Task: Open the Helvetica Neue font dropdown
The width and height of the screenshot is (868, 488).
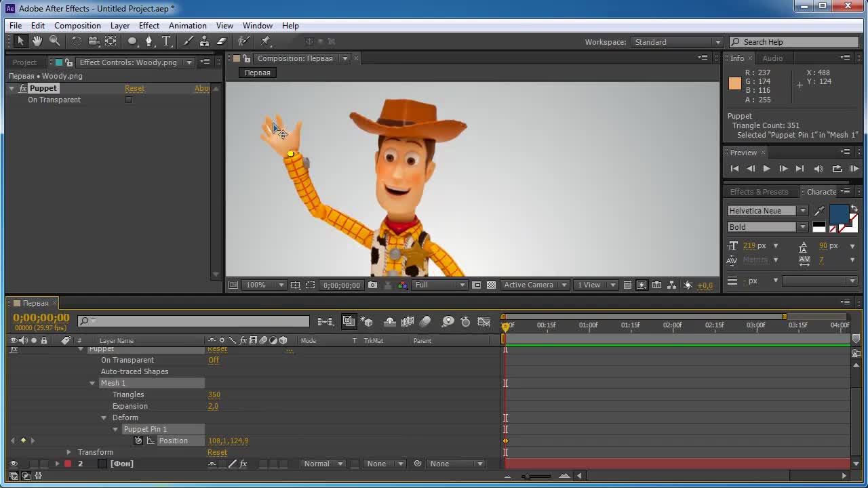Action: [x=767, y=211]
